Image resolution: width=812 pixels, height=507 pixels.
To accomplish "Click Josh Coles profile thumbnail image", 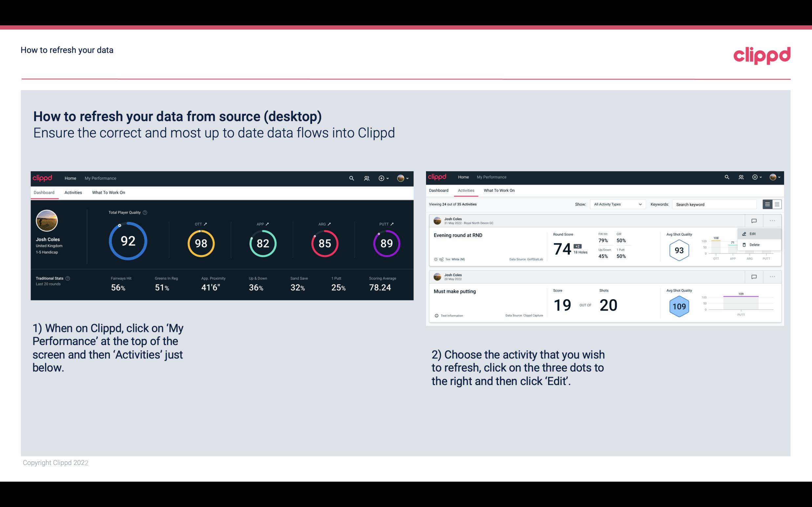I will (x=46, y=221).
